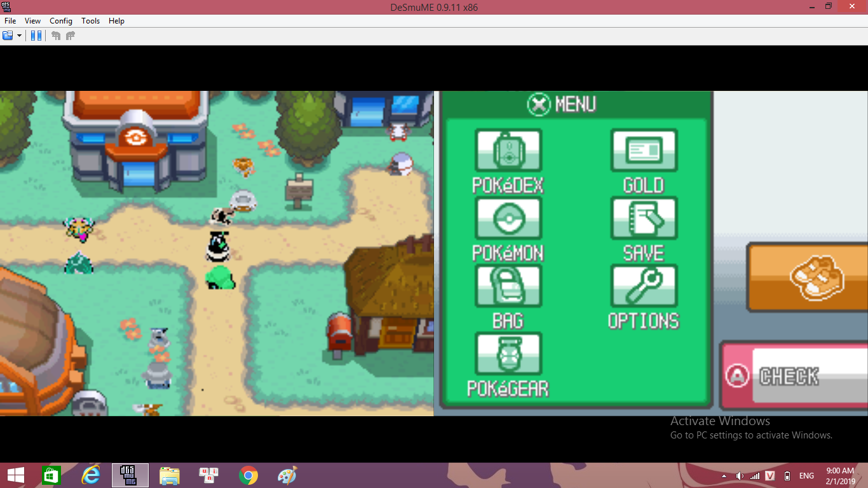Close the menu using the X icon
This screenshot has height=488, width=868.
[x=539, y=104]
